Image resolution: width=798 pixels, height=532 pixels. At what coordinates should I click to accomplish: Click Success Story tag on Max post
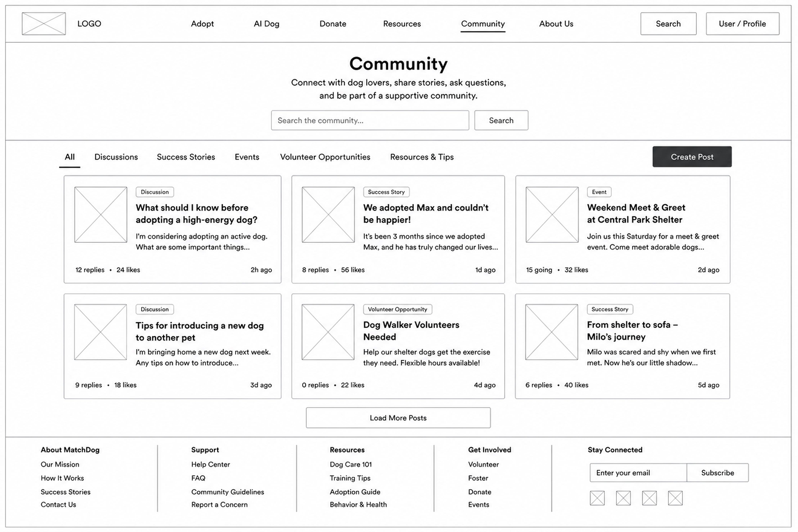point(386,192)
